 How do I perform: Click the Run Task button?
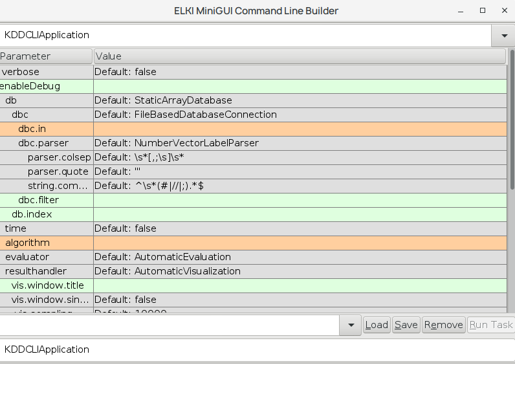[490, 325]
